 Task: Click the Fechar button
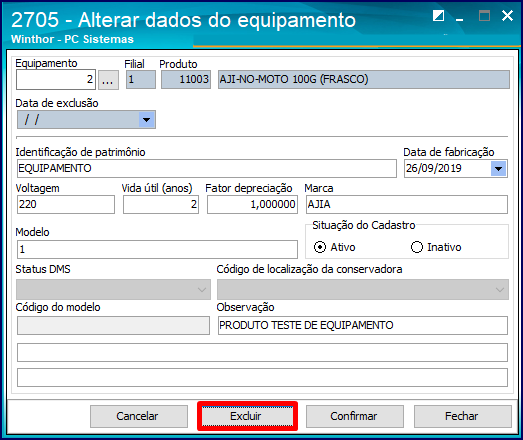pos(463,416)
